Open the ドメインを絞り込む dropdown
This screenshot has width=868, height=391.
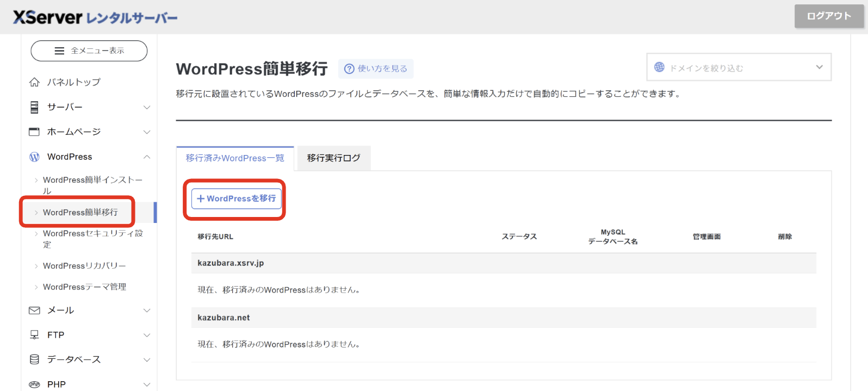click(x=739, y=67)
